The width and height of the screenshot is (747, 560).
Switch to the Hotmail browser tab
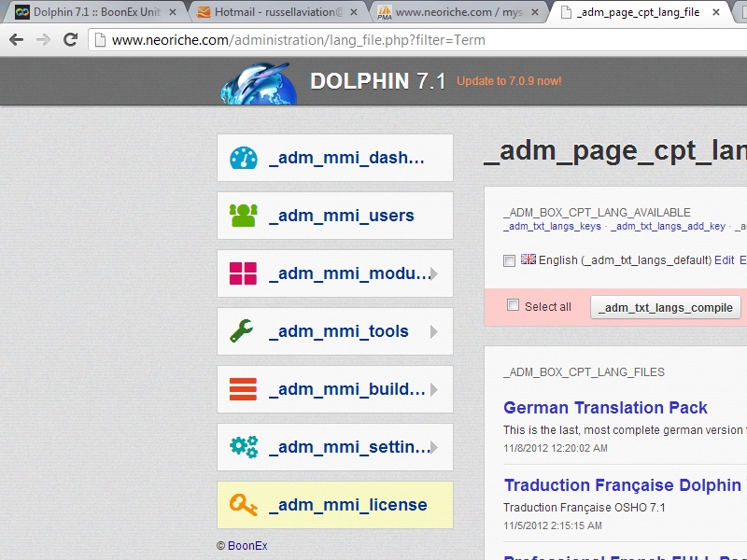271,13
